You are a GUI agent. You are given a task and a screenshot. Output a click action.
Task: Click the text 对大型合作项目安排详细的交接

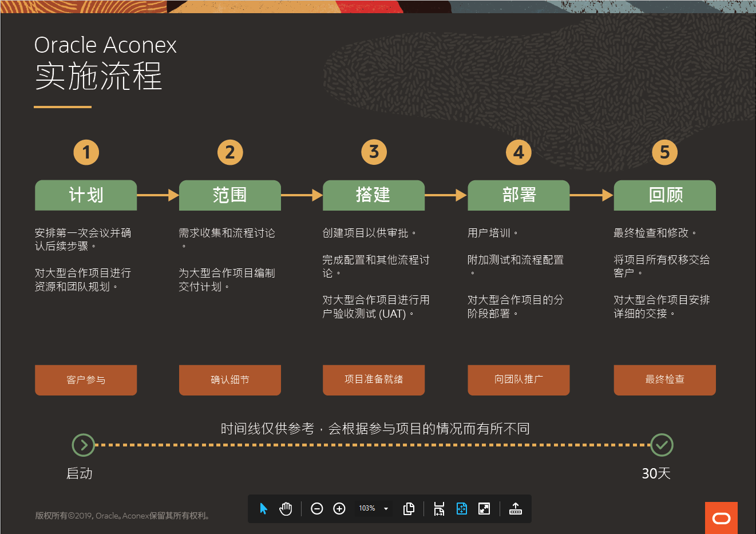point(662,307)
